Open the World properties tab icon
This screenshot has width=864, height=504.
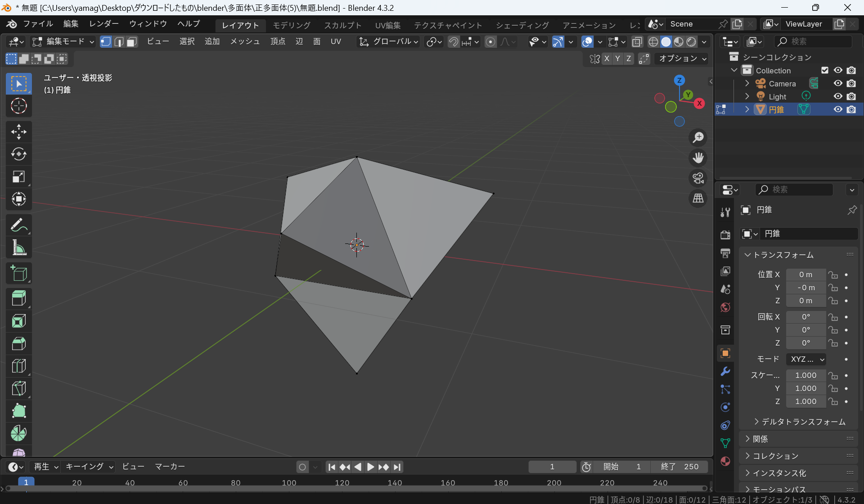pyautogui.click(x=725, y=307)
